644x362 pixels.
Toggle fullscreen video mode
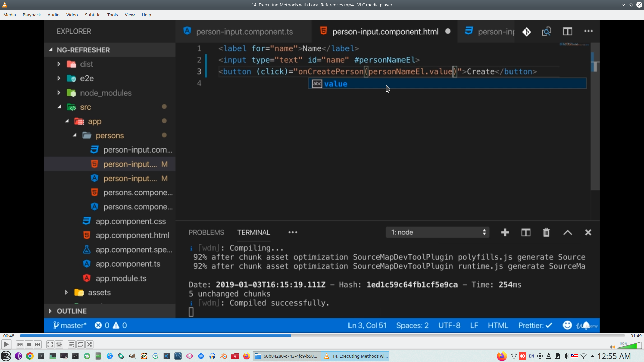50,344
